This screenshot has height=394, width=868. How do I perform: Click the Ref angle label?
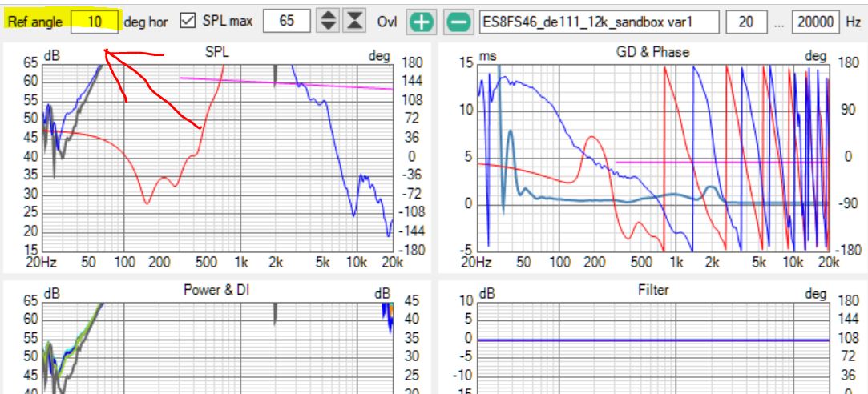click(x=35, y=22)
